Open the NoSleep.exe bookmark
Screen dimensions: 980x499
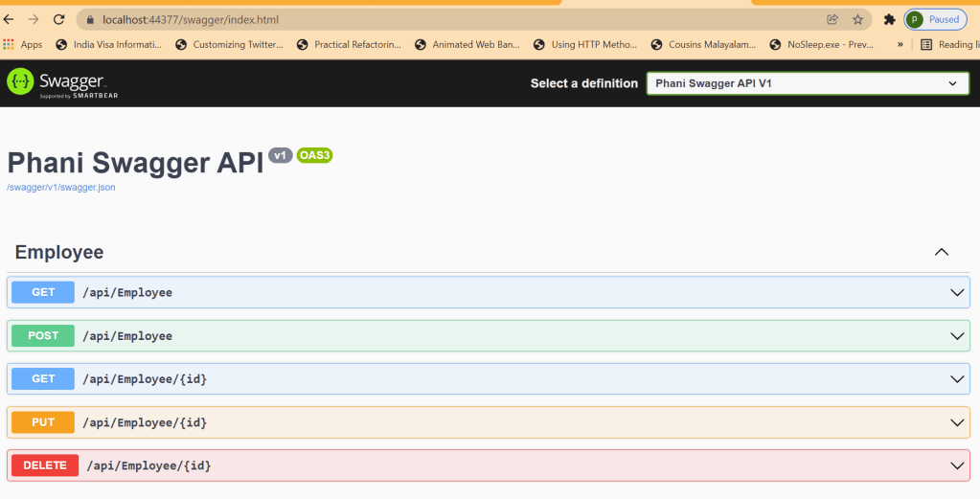point(821,44)
